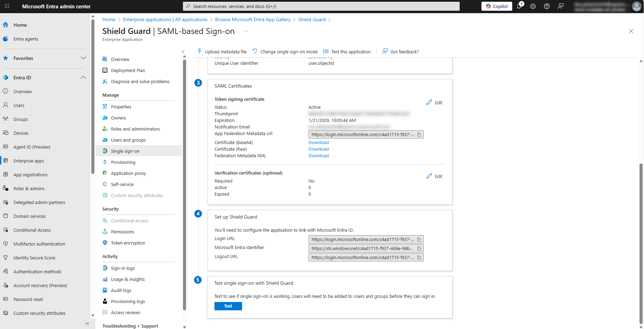Image resolution: width=644 pixels, height=329 pixels.
Task: Collapse the Entra ID section
Action: click(x=83, y=78)
